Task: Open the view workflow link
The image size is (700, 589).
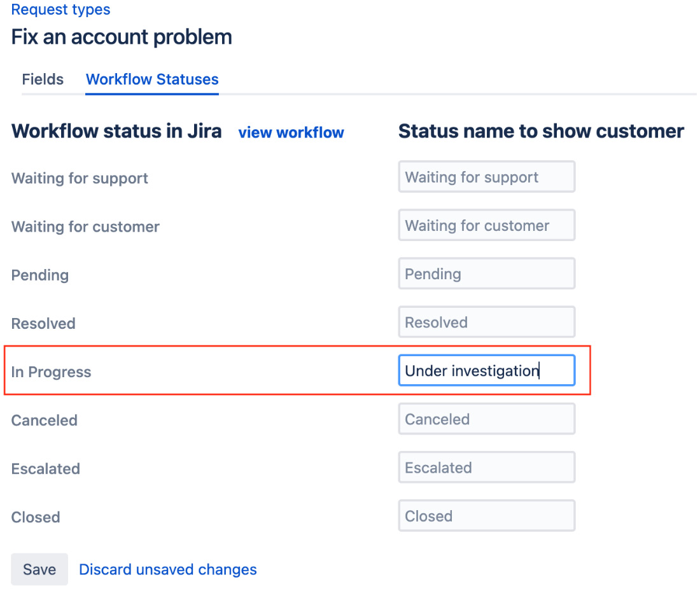Action: 291,132
